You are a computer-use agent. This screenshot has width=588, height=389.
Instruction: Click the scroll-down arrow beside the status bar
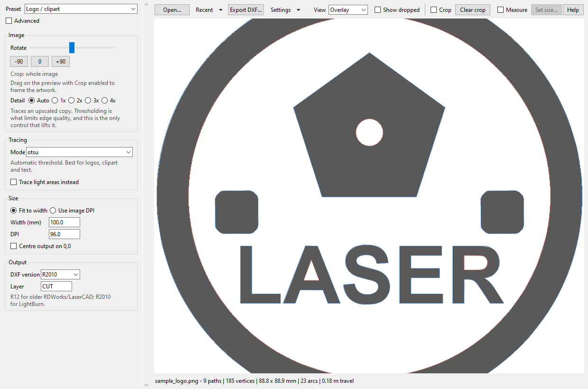click(147, 384)
